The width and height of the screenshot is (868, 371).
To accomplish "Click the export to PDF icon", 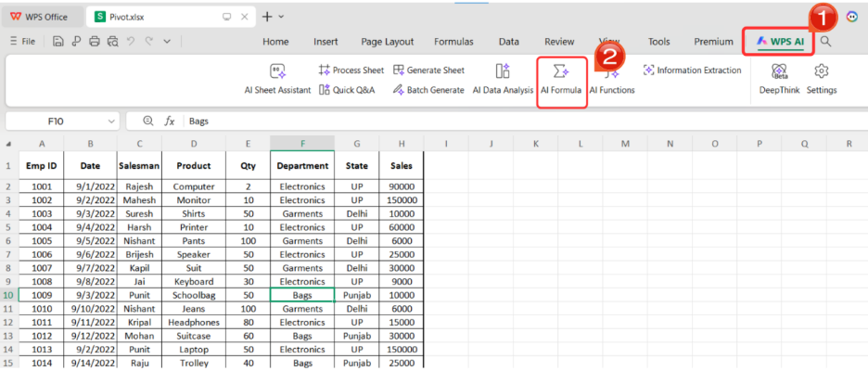I will (x=76, y=41).
